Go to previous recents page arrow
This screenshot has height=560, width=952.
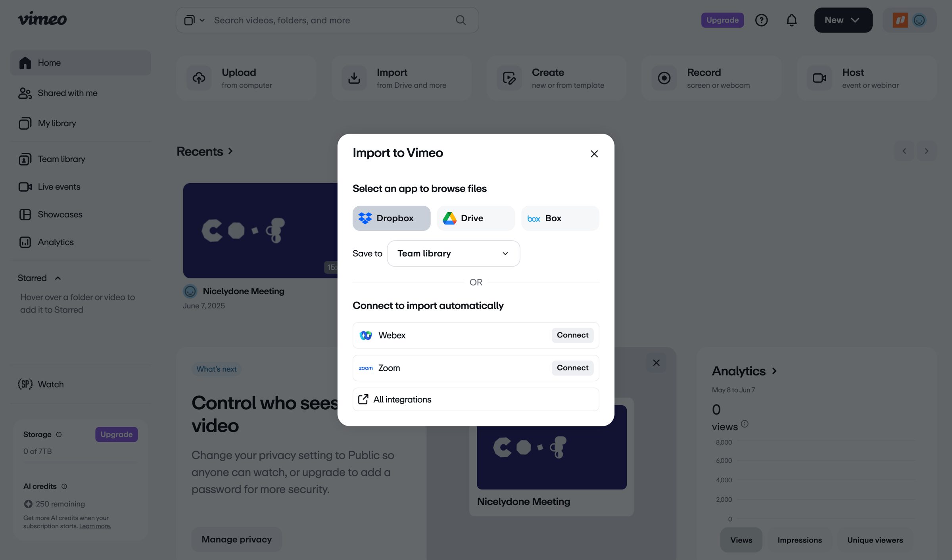[904, 151]
